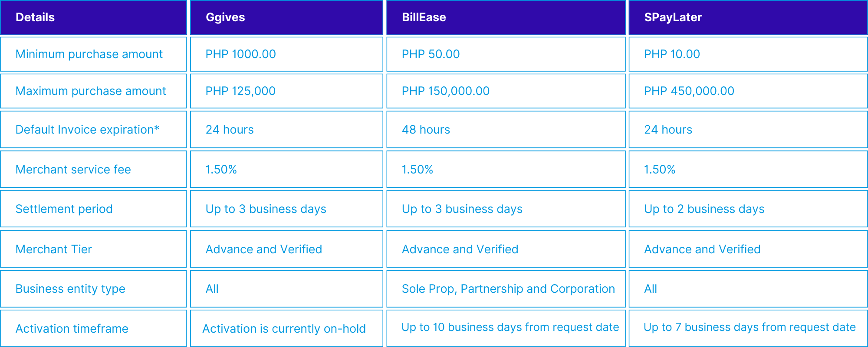Select the PHP 150,000.00 BillEase cell
Viewport: 868px width, 347px height.
point(445,91)
